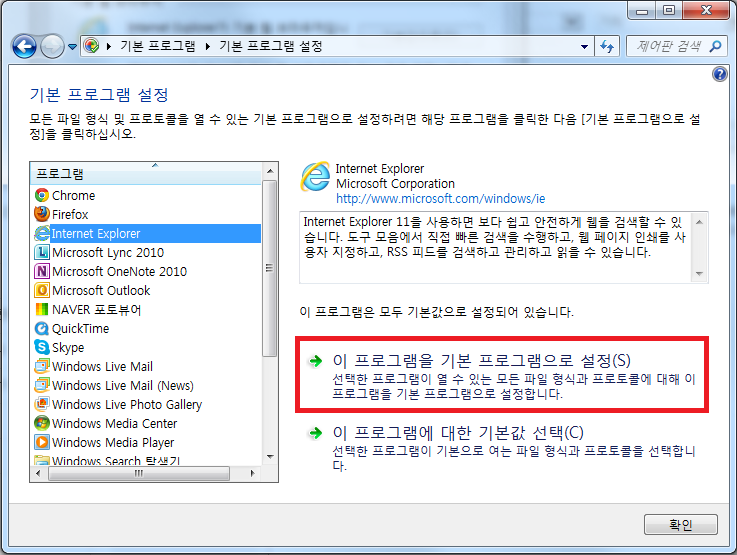Click program list scroll down arrow
This screenshot has width=737, height=555.
(x=270, y=457)
